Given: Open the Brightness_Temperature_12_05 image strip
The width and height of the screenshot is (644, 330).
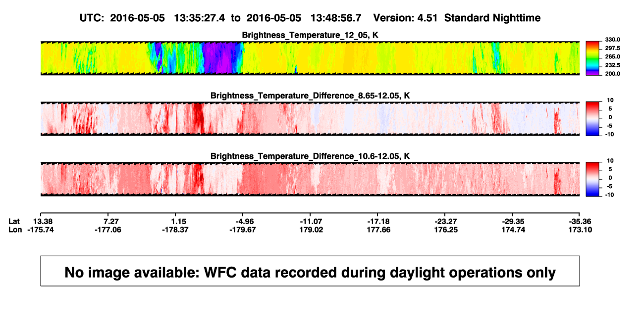Looking at the screenshot, I should [x=310, y=58].
